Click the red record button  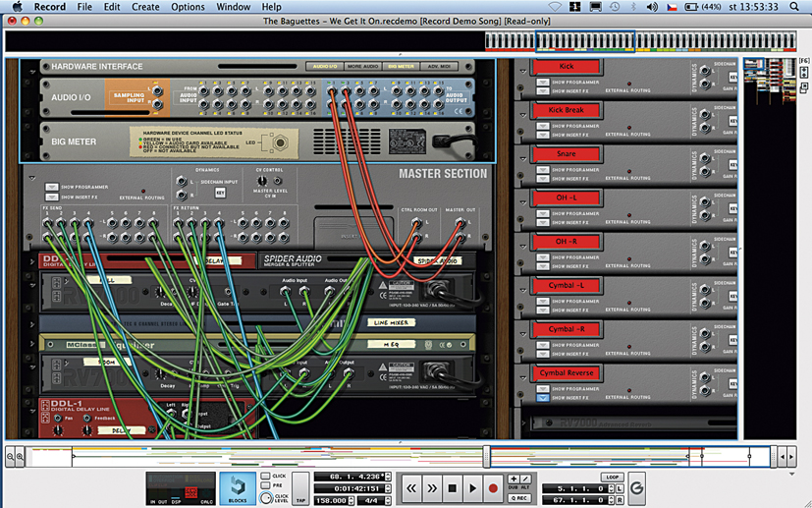click(x=493, y=488)
